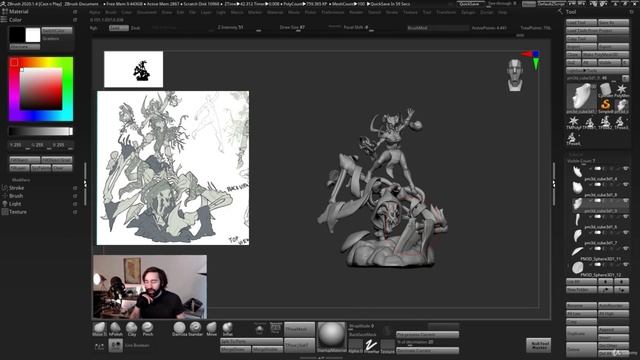Image resolution: width=640 pixels, height=360 pixels.
Task: Click the SwitchColor button
Action: coord(57,31)
